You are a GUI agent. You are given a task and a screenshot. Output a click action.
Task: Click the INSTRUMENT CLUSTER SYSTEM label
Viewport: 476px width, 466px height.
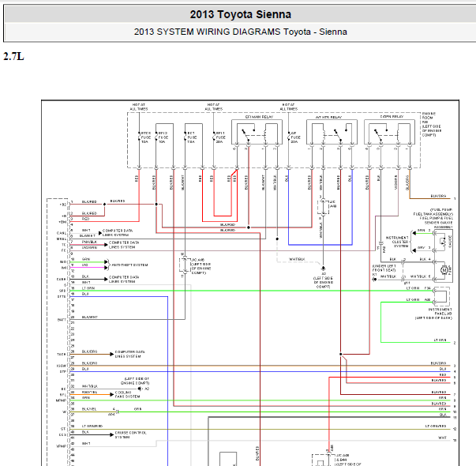pyautogui.click(x=397, y=242)
